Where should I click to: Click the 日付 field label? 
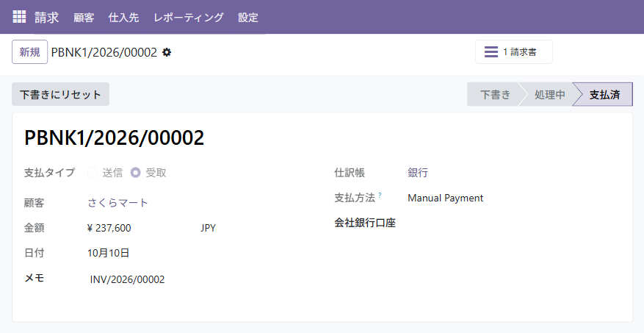tap(34, 253)
